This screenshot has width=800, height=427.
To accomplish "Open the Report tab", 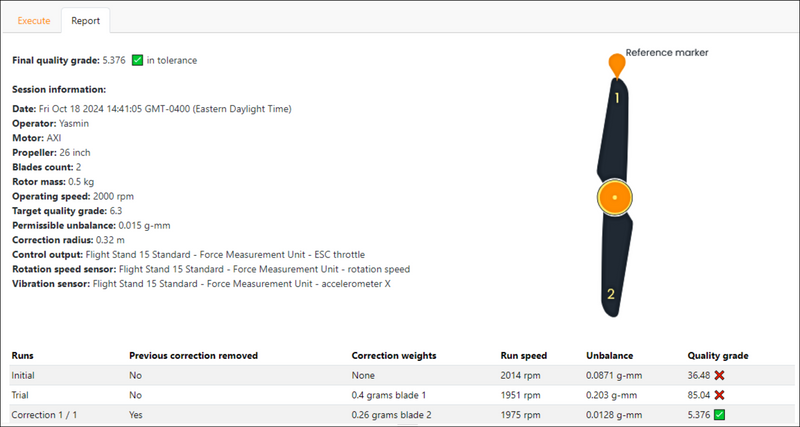I will coord(85,20).
